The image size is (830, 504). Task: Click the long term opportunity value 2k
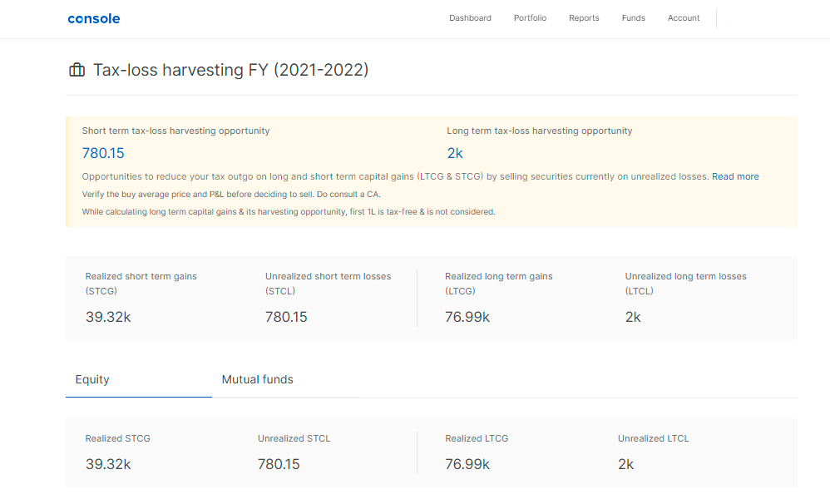(455, 153)
